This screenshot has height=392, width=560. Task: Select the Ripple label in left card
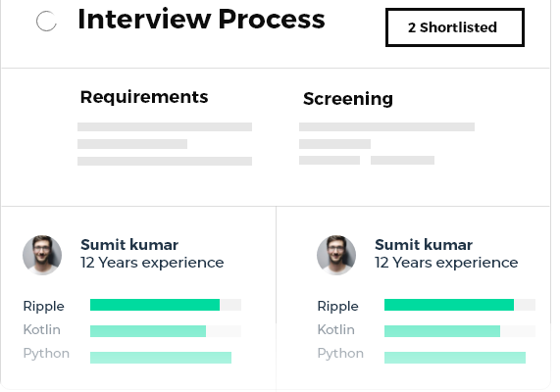coord(43,307)
